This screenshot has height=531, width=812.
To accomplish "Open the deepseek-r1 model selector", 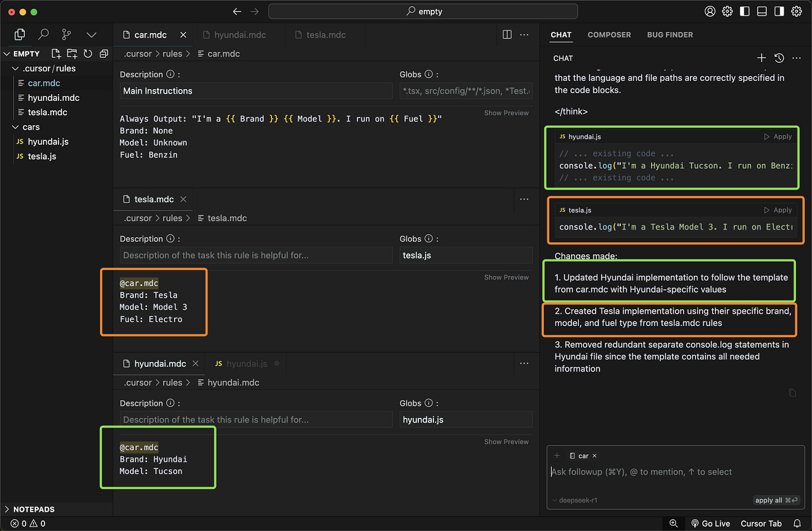I will click(574, 500).
